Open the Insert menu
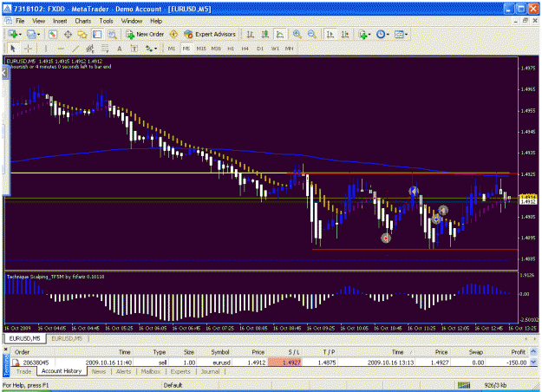This screenshot has width=542, height=392. tap(60, 21)
